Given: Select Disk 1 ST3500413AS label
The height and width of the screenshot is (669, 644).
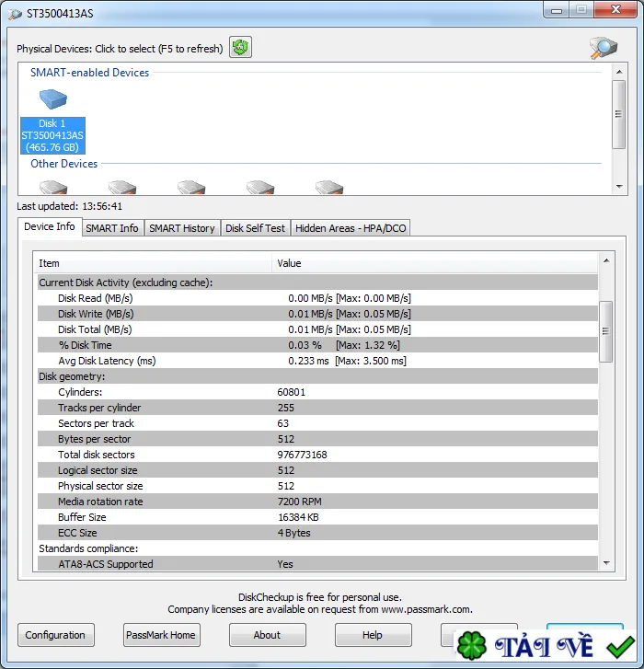Looking at the screenshot, I should pyautogui.click(x=52, y=135).
